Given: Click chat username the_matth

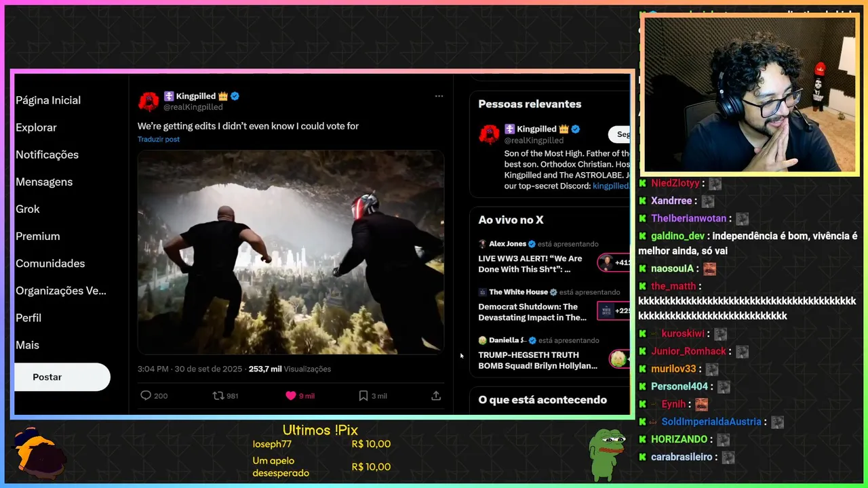Looking at the screenshot, I should click(673, 286).
